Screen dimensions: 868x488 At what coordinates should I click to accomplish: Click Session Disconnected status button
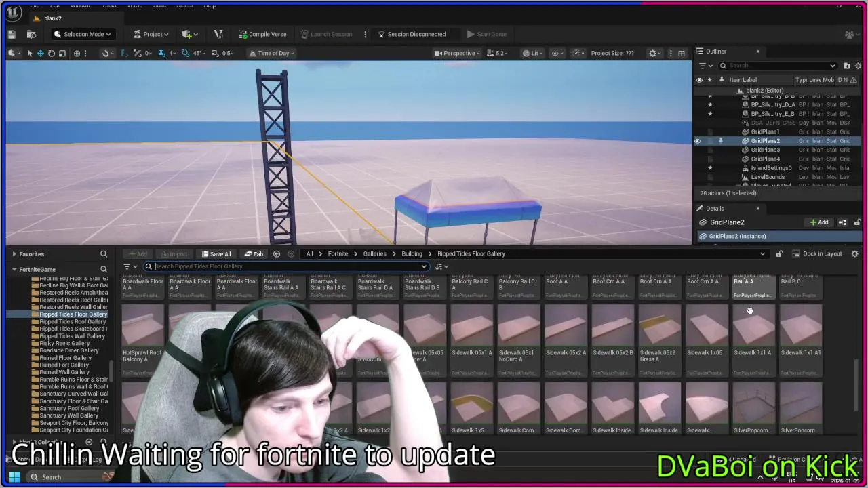coord(412,34)
